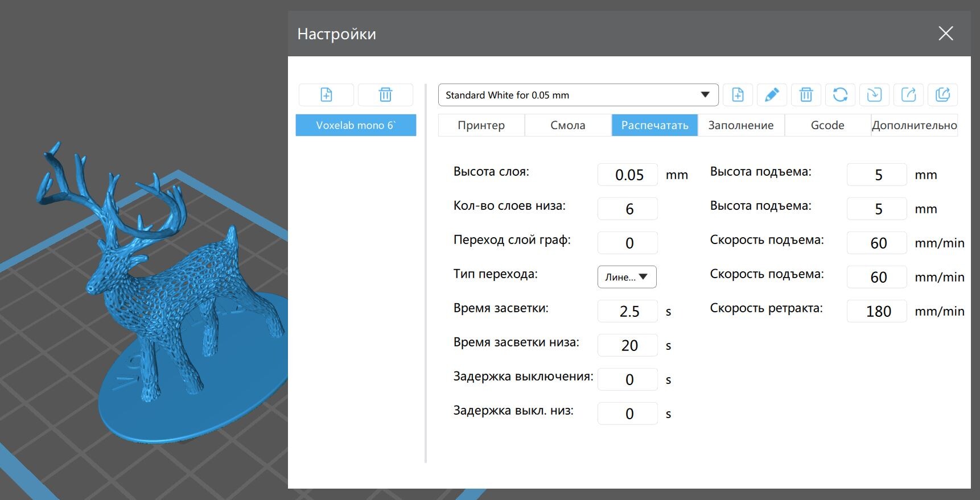Export profile icon with single arrow
Viewport: 980px width, 500px height.
tap(908, 95)
